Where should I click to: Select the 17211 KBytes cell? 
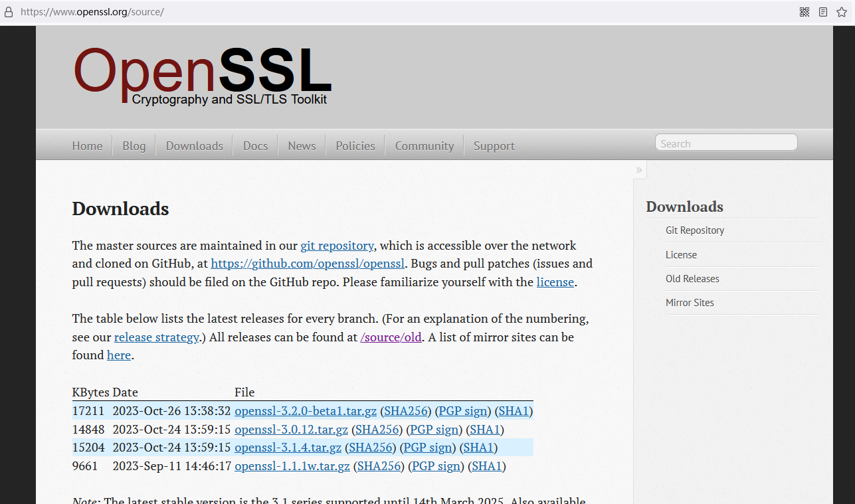click(x=88, y=411)
